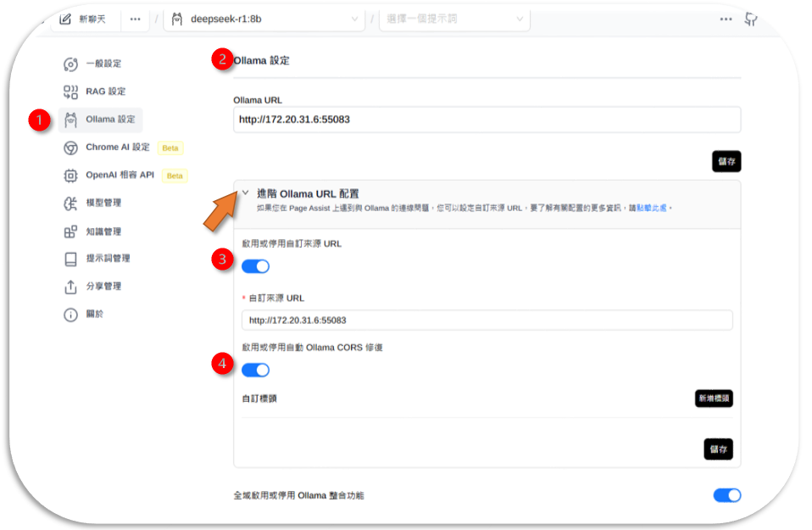
Task: Click the share management upload icon
Action: 71,287
